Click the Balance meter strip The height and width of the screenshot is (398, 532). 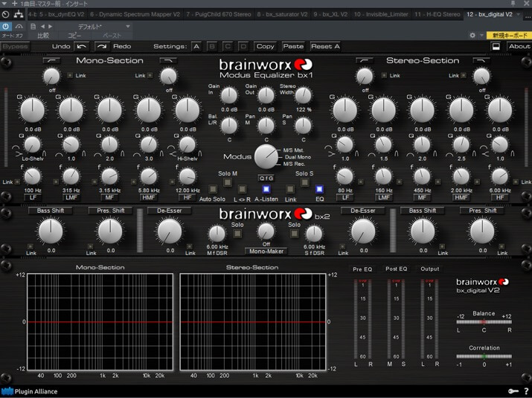click(x=484, y=321)
